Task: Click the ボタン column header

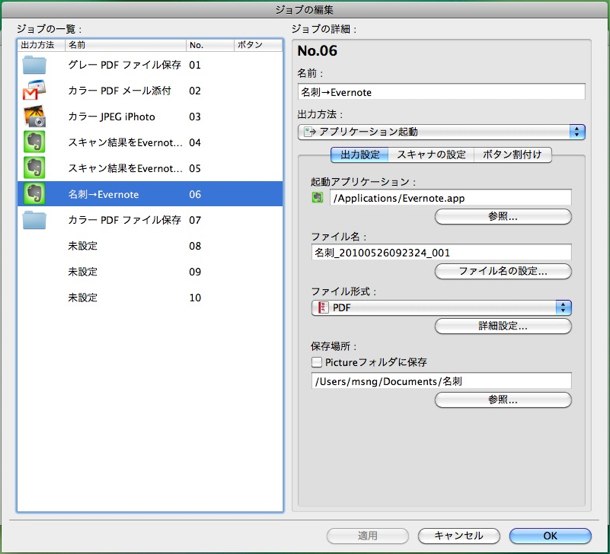Action: pos(258,45)
